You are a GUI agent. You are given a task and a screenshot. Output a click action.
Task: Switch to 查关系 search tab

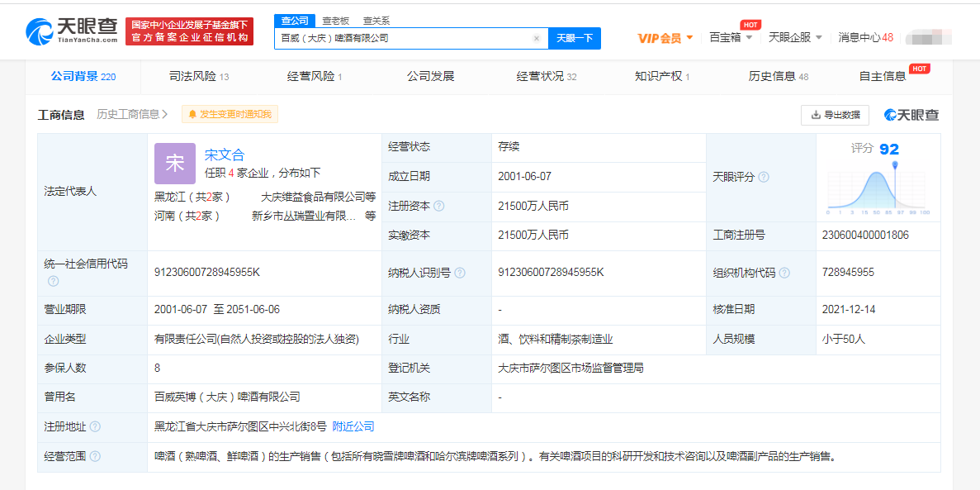pyautogui.click(x=376, y=21)
